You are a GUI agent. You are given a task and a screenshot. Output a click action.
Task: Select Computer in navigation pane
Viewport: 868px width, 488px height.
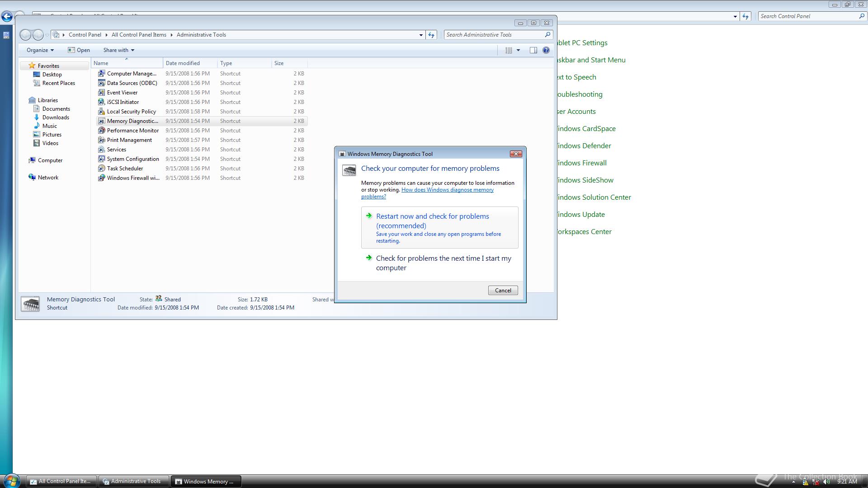[50, 160]
